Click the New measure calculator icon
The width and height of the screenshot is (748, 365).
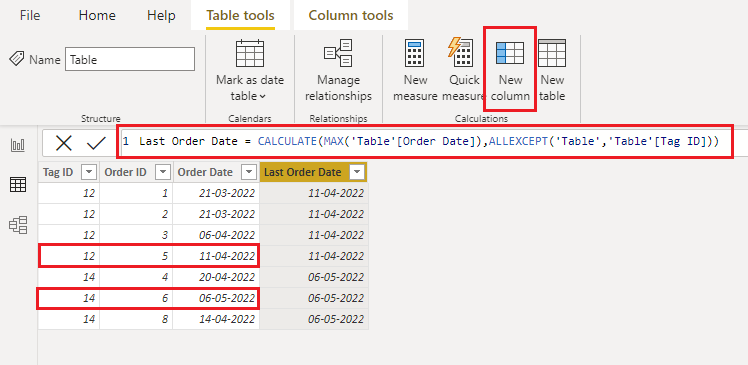click(415, 53)
